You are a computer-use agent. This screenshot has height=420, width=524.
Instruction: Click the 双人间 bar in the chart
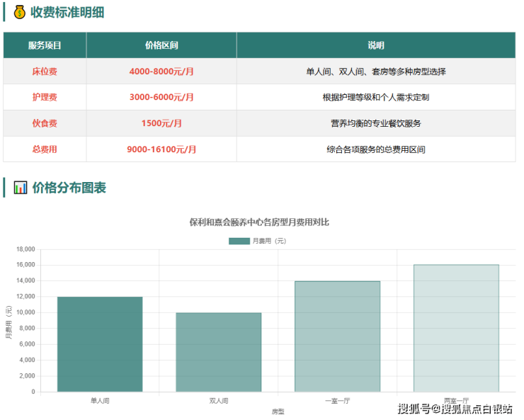point(219,352)
